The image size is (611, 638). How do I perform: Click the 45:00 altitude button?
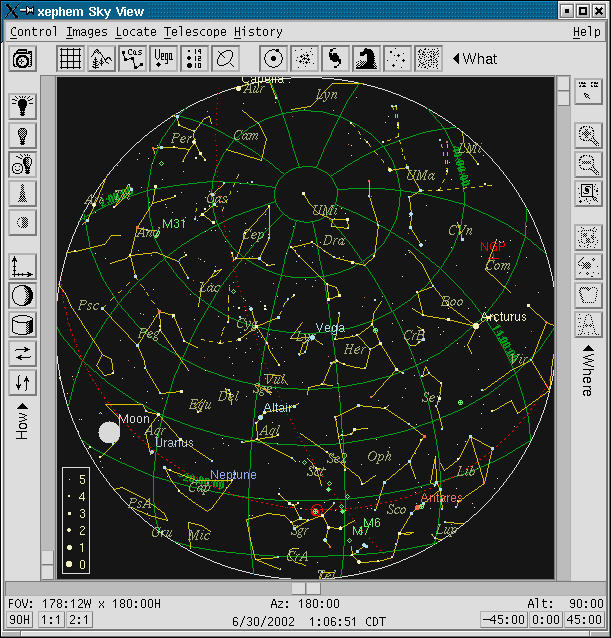584,620
